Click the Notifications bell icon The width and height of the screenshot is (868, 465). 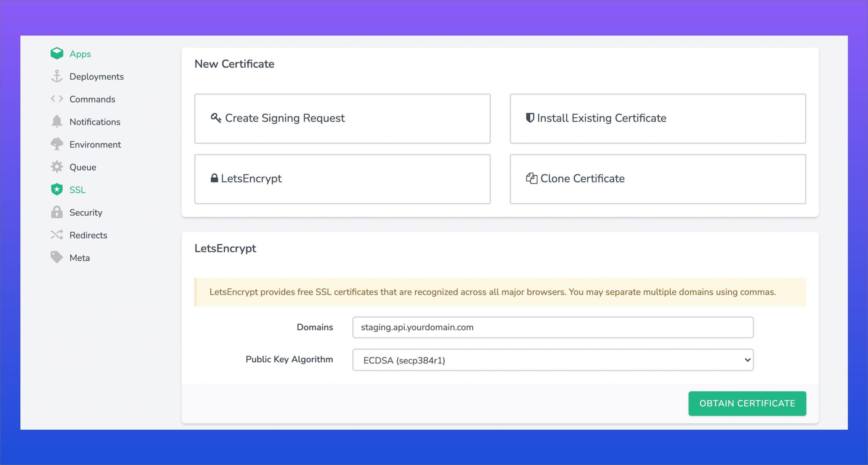click(x=57, y=121)
